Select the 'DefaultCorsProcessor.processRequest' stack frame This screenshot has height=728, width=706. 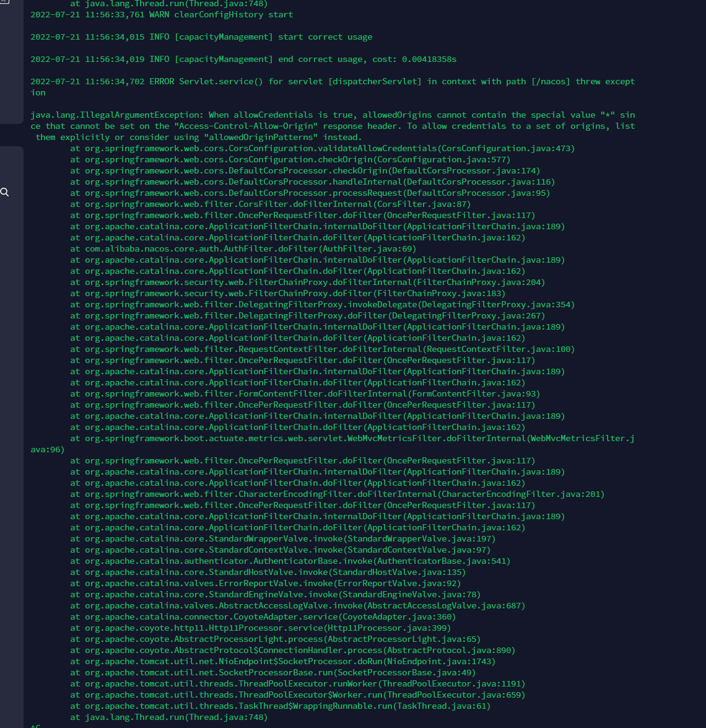310,193
